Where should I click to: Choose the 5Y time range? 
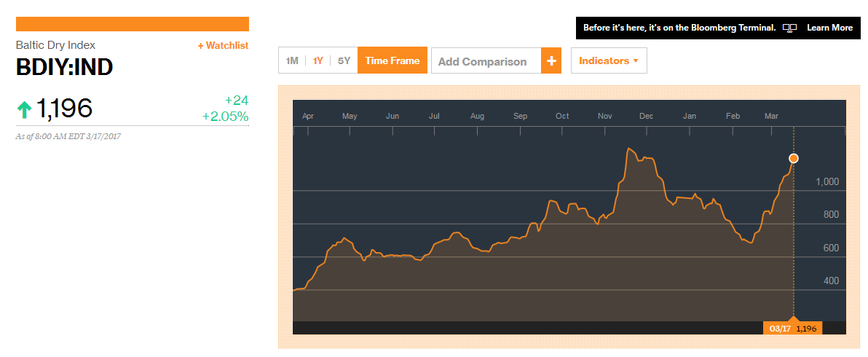344,60
